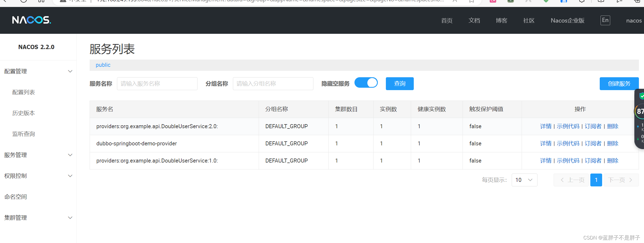The image size is (644, 243).
Task: Open 示例代码 for DoubleUserService:2.0 service
Action: pos(568,126)
